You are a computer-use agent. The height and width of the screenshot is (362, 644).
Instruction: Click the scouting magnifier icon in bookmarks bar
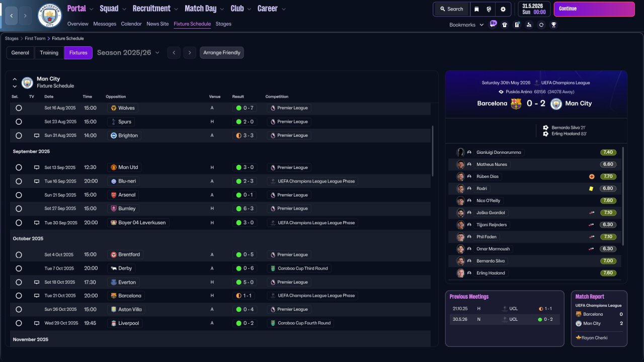pos(529,25)
